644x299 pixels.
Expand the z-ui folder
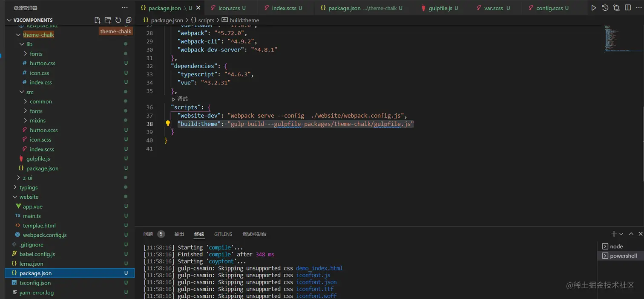[18, 178]
